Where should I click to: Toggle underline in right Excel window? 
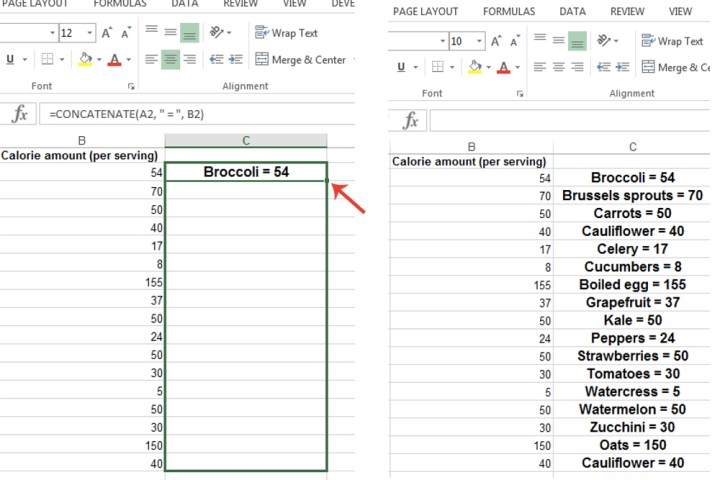click(x=401, y=67)
